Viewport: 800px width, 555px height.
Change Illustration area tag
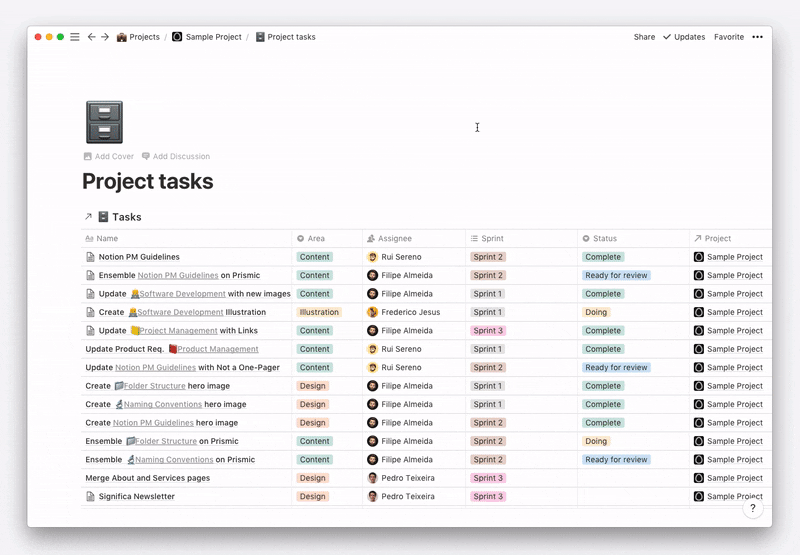pos(319,312)
